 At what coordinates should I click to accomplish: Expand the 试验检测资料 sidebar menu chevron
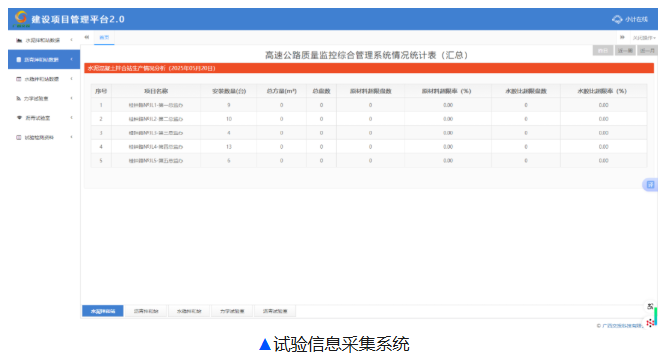[71, 137]
